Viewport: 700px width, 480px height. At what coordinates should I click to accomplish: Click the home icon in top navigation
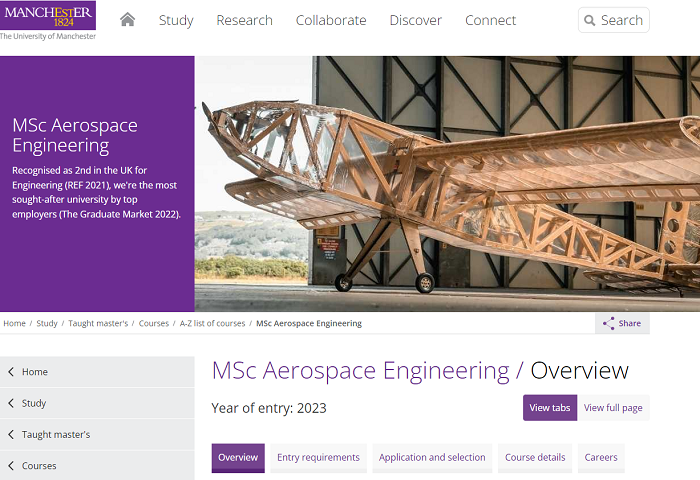127,20
